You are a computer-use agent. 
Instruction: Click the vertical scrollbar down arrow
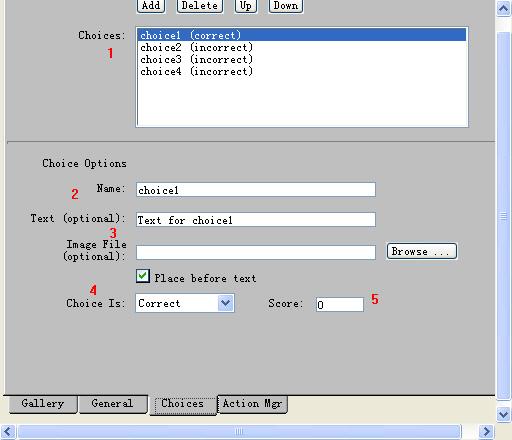[x=503, y=415]
